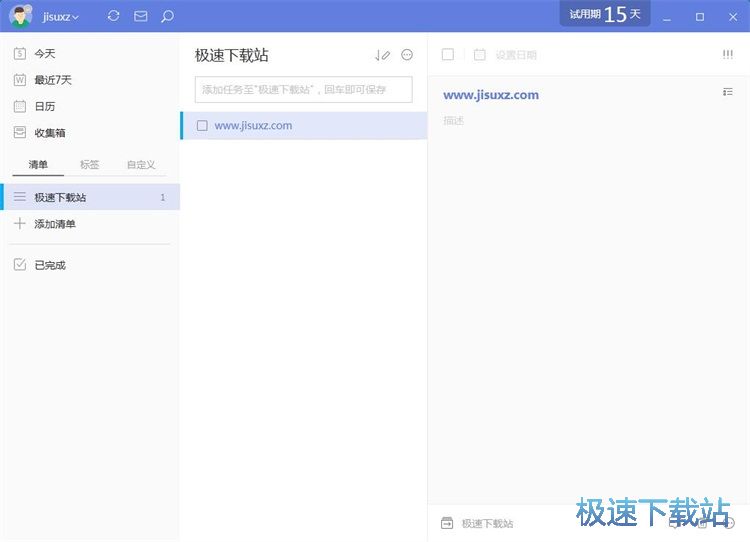Click the calendar icon in detail panel
750x542 pixels.
coord(479,55)
